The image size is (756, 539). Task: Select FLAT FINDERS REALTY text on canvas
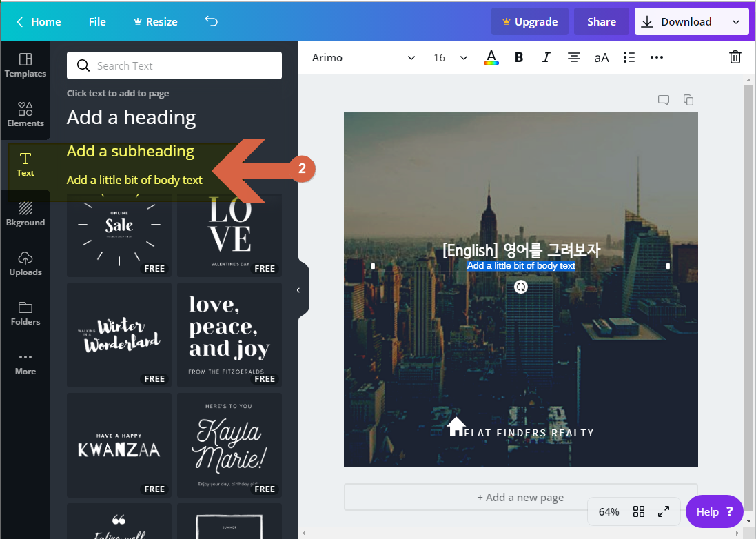[529, 433]
